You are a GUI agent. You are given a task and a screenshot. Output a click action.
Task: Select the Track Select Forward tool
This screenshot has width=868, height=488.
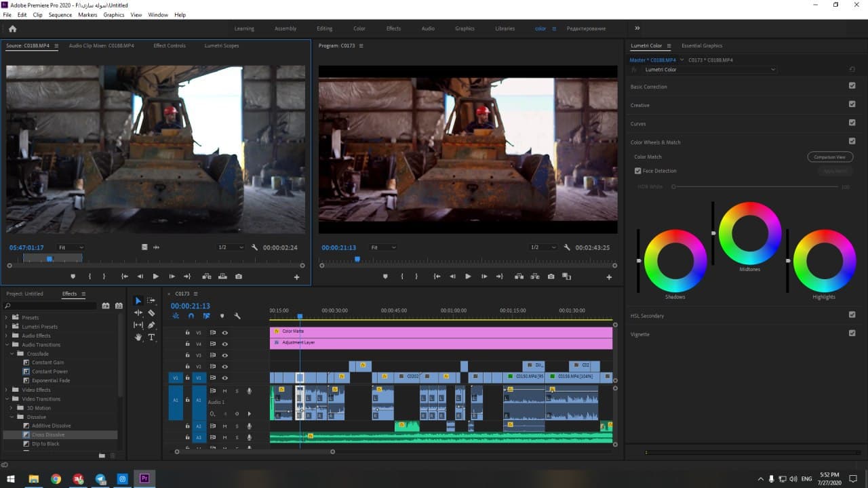(151, 301)
